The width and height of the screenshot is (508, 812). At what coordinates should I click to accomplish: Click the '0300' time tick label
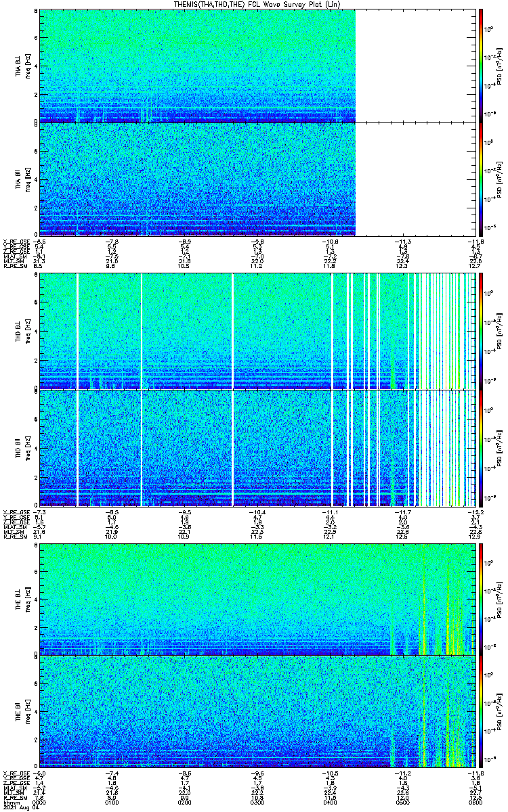coord(257,803)
